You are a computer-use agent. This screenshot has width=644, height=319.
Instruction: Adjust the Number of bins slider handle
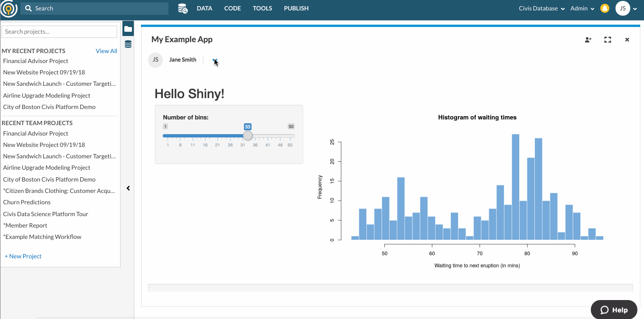[247, 136]
